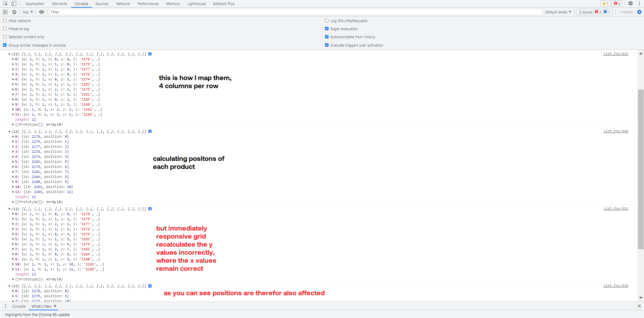644x318 pixels.
Task: Enable Preserve log checkbox
Action: click(x=5, y=29)
